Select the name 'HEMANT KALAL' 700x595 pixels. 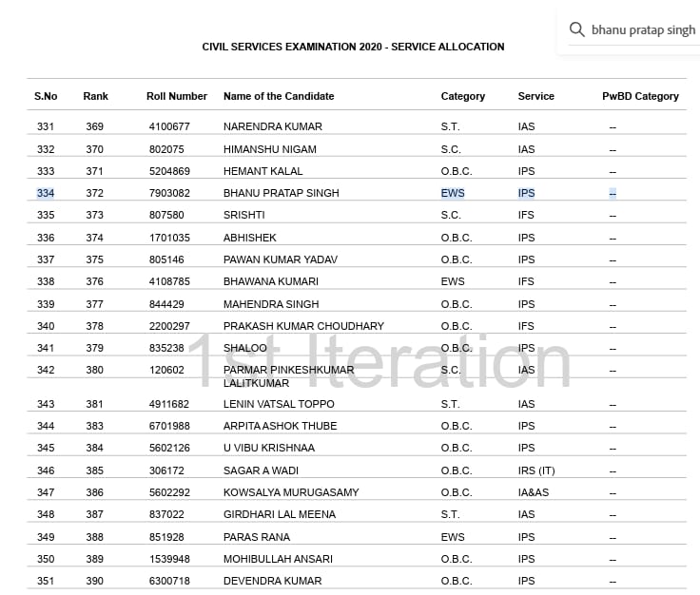pos(262,171)
